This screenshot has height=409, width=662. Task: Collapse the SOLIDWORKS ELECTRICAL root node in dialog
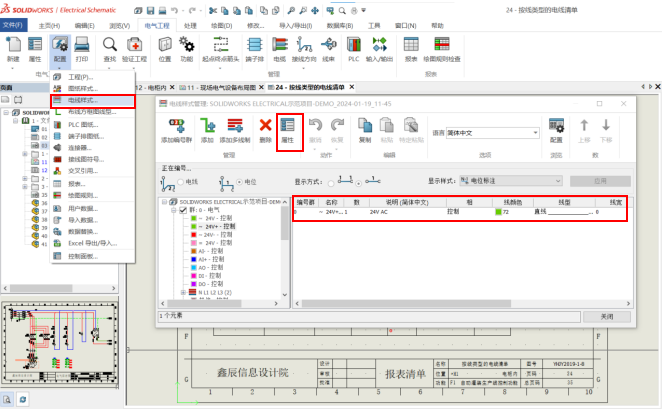click(x=164, y=202)
